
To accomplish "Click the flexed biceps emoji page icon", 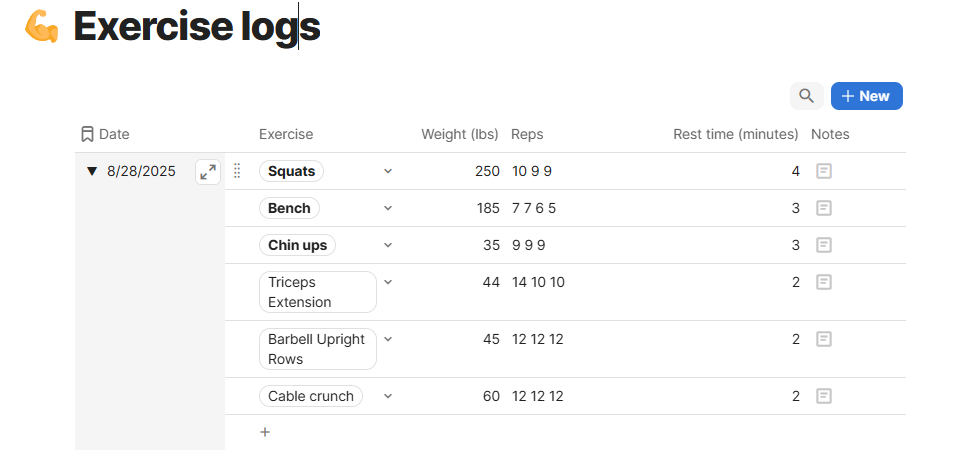I will [42, 27].
